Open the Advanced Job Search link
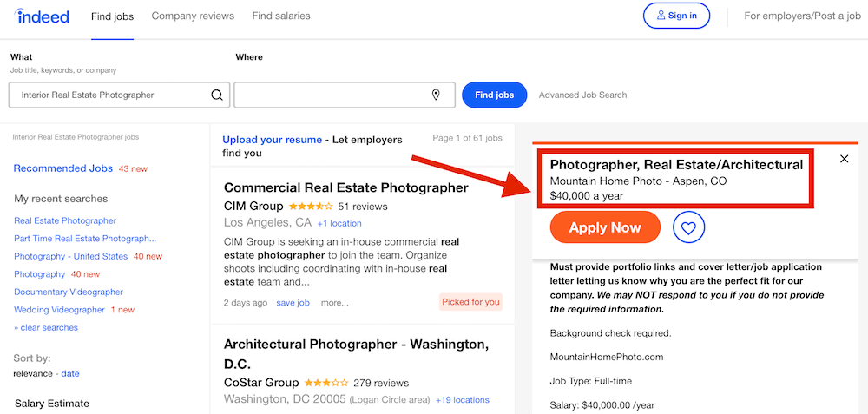This screenshot has width=868, height=414. 582,95
